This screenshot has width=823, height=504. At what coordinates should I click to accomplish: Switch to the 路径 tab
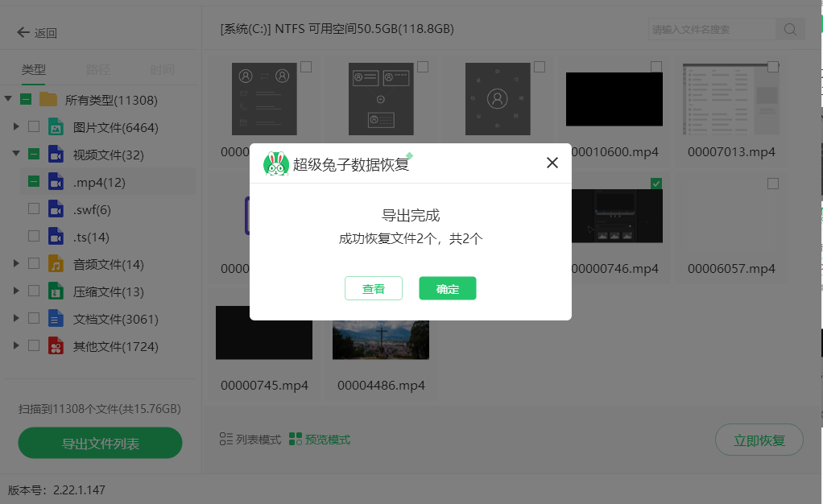tap(97, 70)
